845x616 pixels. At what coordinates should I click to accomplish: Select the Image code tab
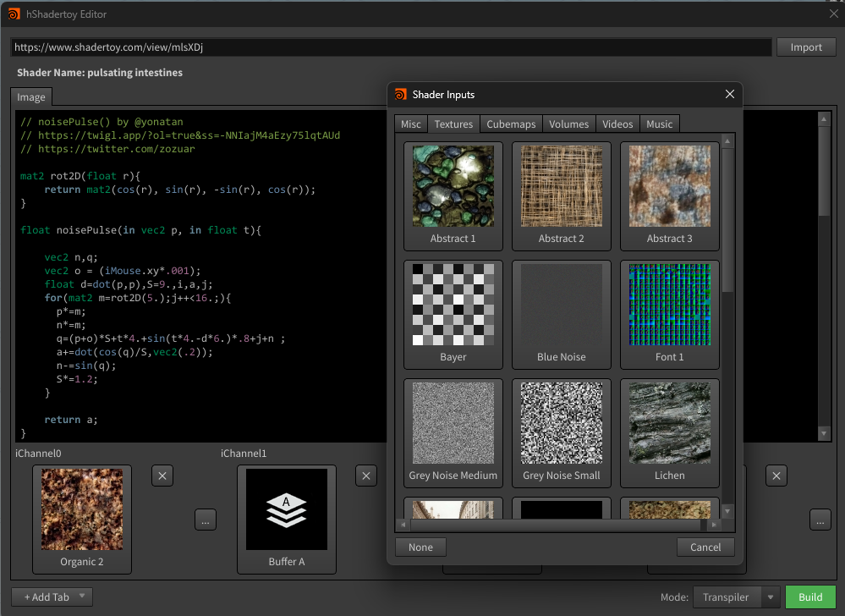31,97
